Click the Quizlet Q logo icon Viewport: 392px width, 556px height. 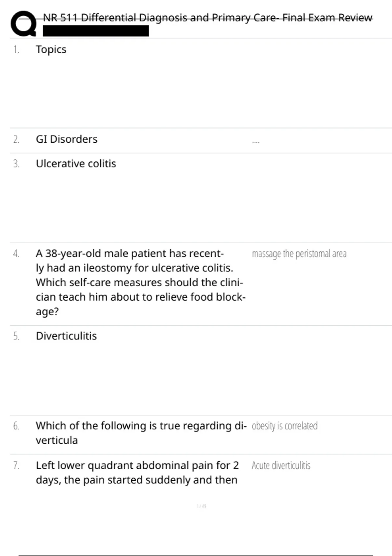coord(24,24)
